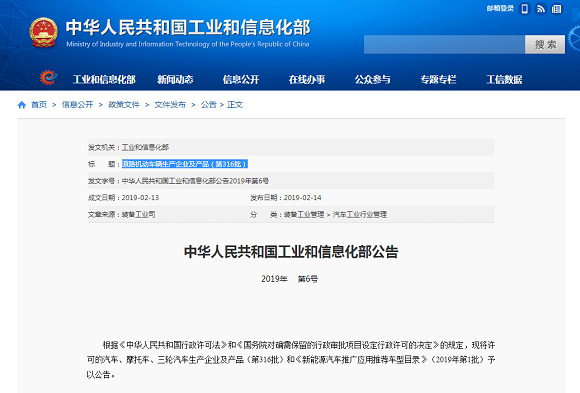This screenshot has width=580, height=393.
Task: Open the 专题专栏 navigation item
Action: pyautogui.click(x=438, y=79)
